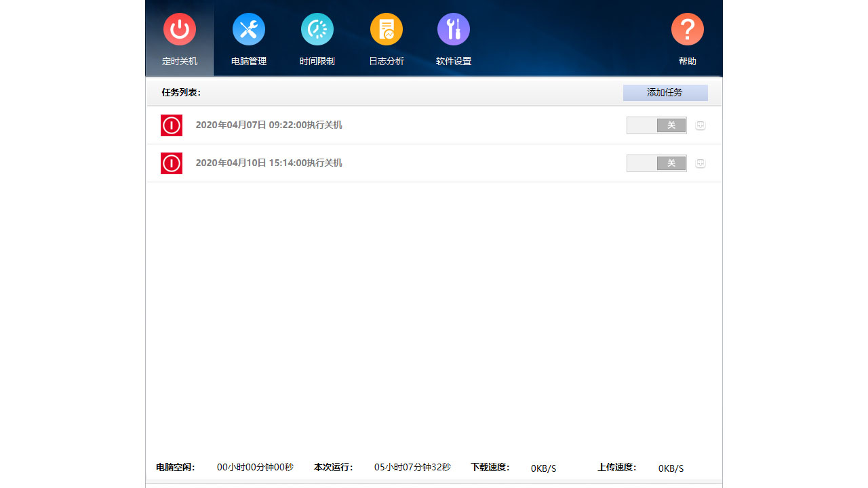This screenshot has width=868, height=488.
Task: Click the 本次运行 runtime value
Action: (412, 467)
